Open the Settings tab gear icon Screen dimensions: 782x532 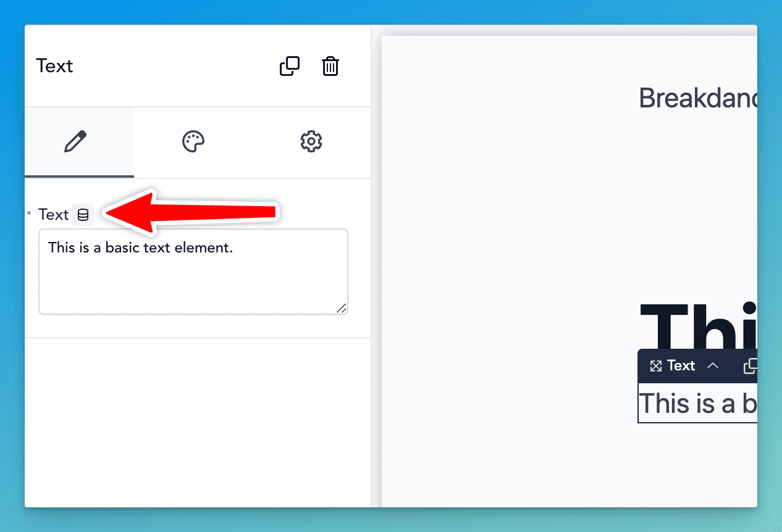tap(311, 141)
